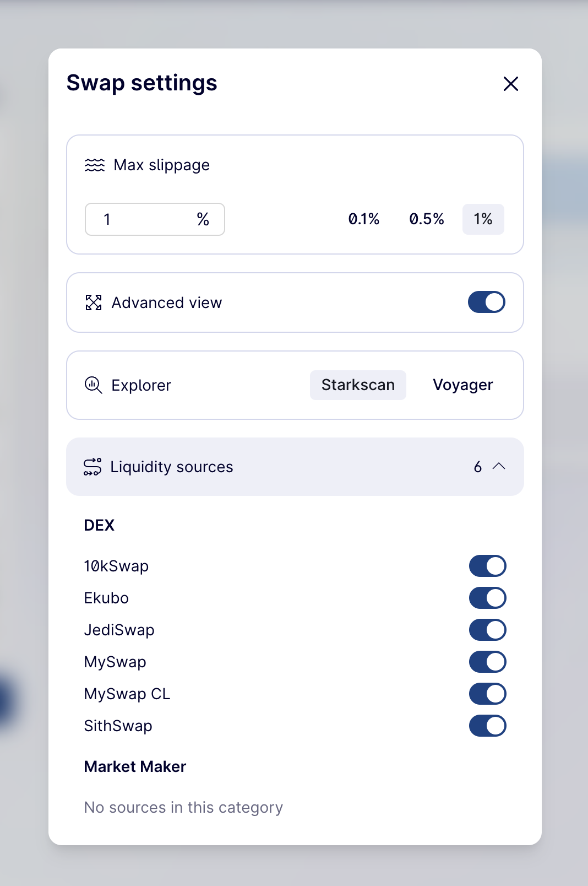This screenshot has width=588, height=886.
Task: Disable JediSwap as a liquidity source
Action: [x=487, y=630]
